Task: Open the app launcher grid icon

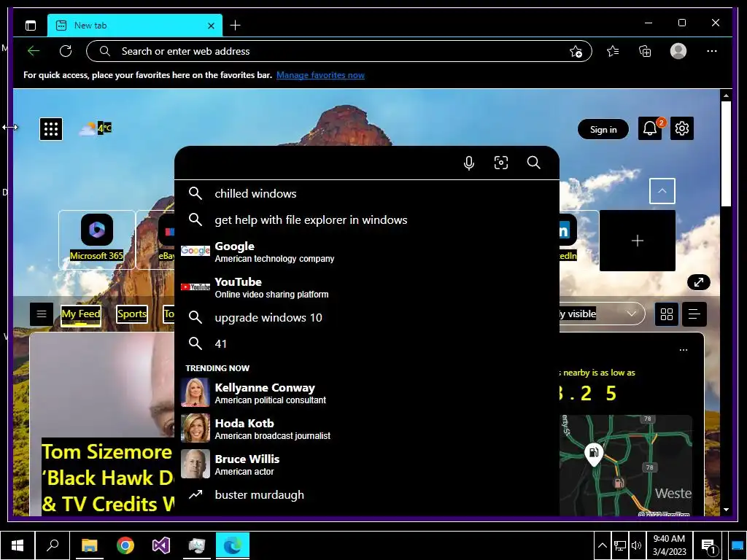Action: 51,129
